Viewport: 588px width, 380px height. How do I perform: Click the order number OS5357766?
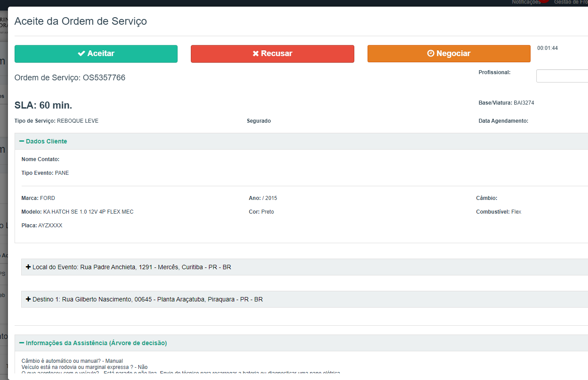click(x=104, y=78)
